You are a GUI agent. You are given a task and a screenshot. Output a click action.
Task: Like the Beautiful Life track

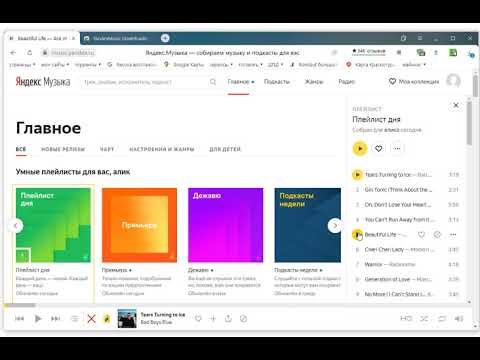(x=421, y=235)
